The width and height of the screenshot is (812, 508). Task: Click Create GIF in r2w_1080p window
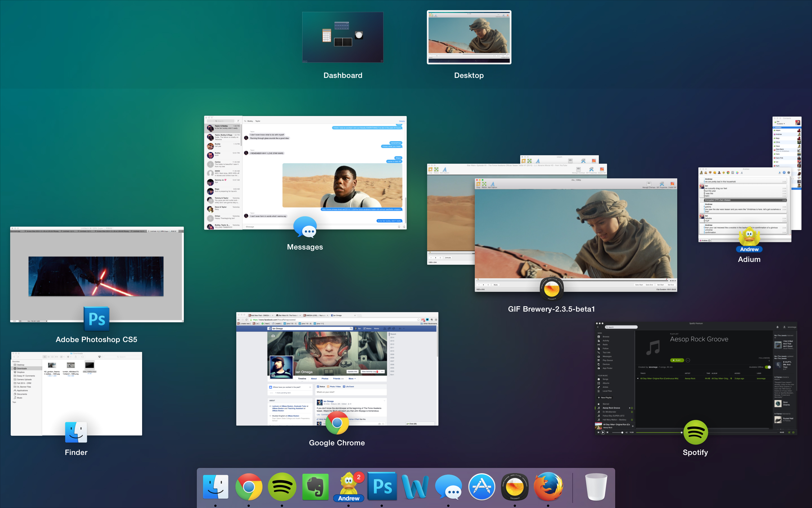pyautogui.click(x=672, y=185)
